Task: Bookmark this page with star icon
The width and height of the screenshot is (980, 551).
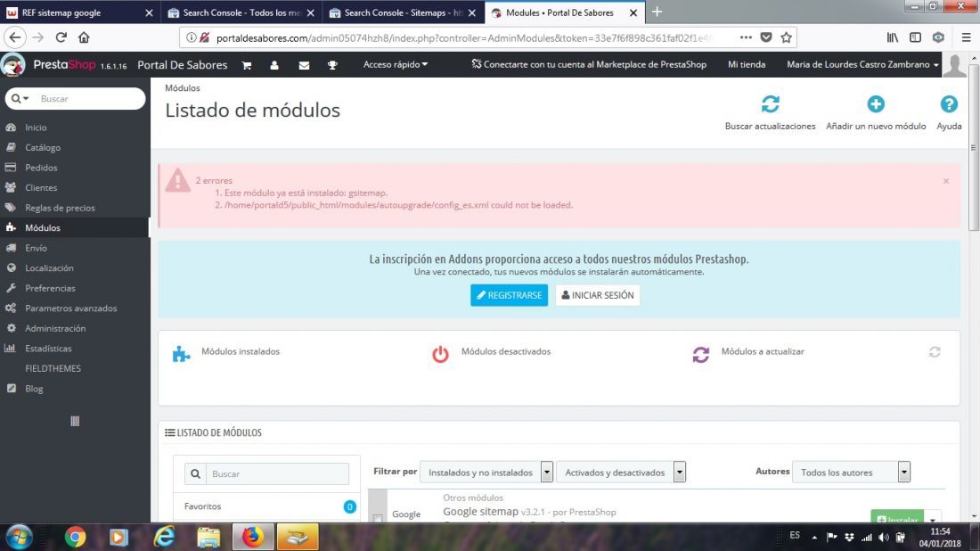Action: click(x=787, y=37)
